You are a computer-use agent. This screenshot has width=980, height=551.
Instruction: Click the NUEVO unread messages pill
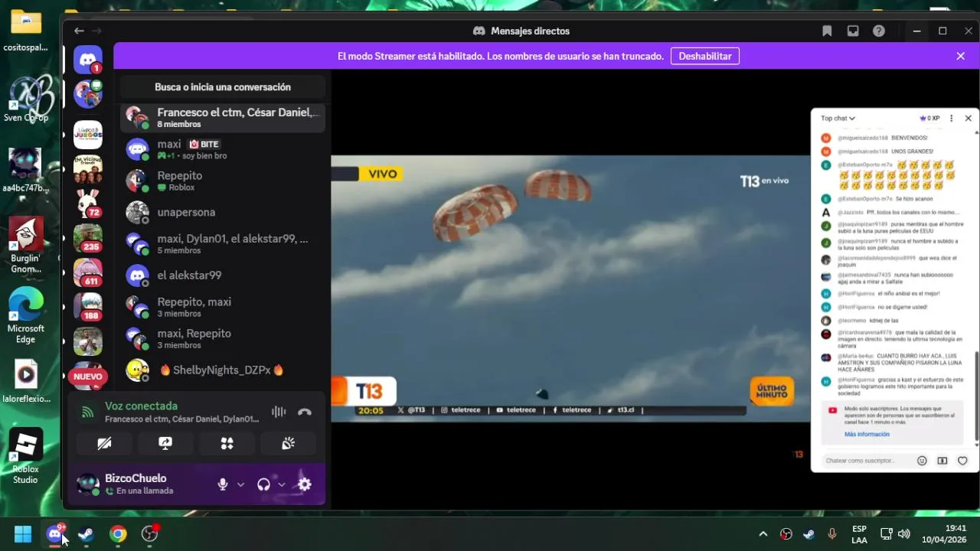click(87, 377)
